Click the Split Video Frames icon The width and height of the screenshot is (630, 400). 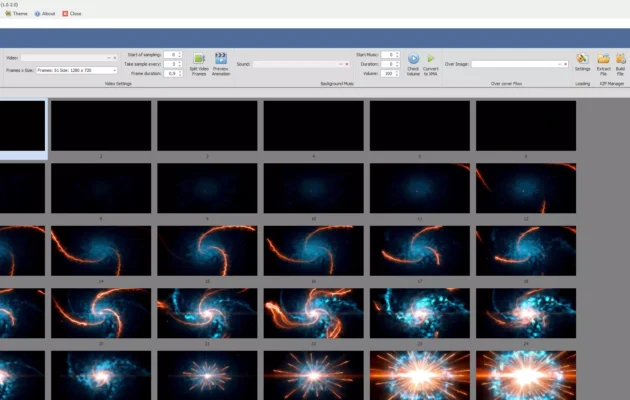click(x=199, y=59)
